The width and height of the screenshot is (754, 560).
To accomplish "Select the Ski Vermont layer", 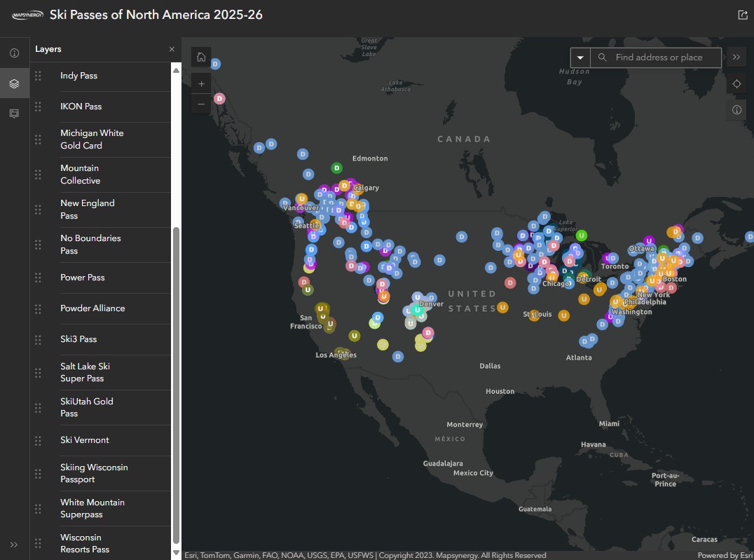I will [x=84, y=439].
